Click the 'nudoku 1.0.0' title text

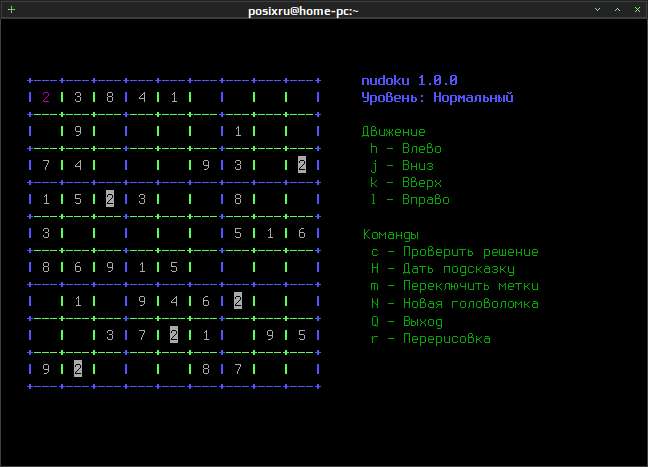coord(410,80)
